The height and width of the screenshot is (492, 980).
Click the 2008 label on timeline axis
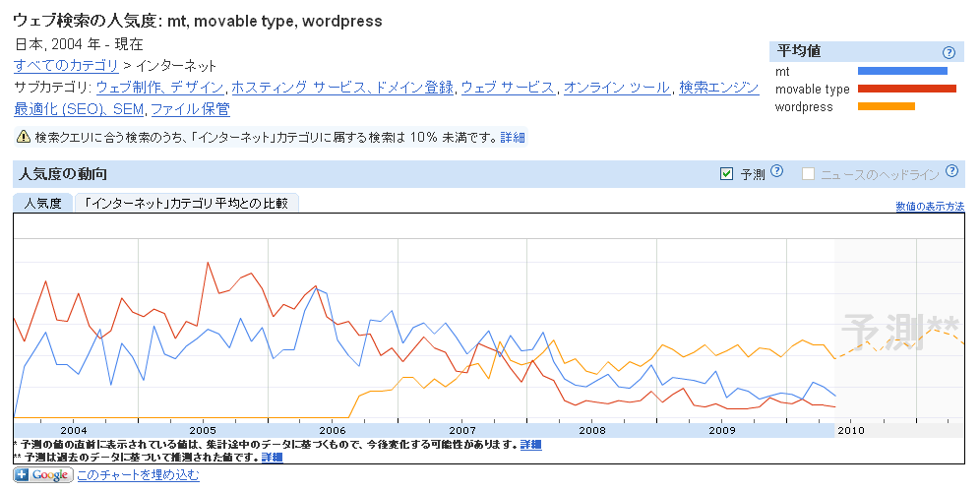[592, 430]
